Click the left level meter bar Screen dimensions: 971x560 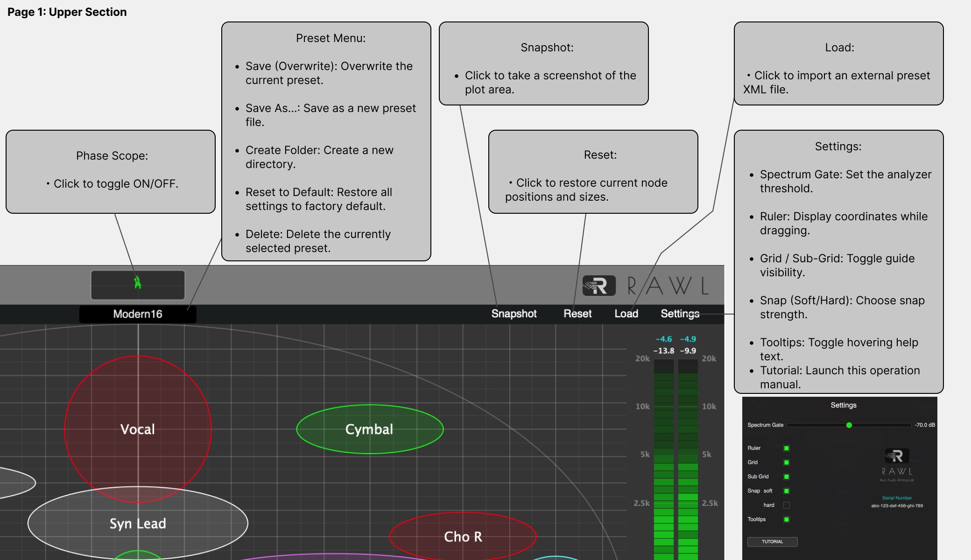click(x=663, y=460)
